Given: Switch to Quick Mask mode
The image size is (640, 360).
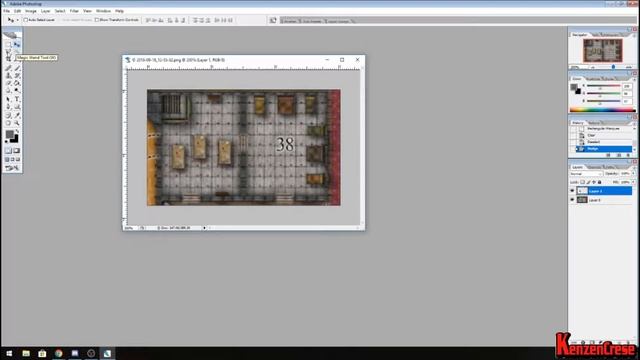Looking at the screenshot, I should click(17, 151).
